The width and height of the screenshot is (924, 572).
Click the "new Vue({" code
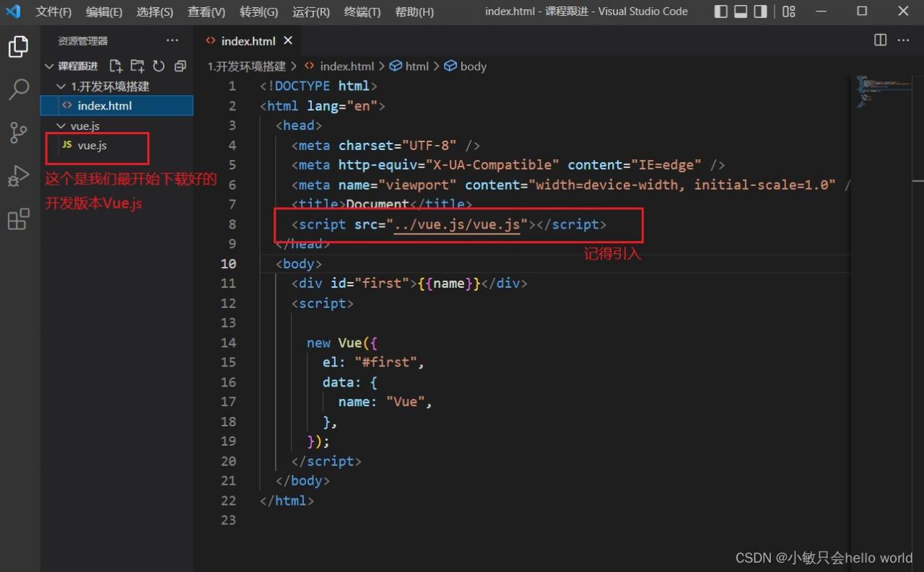[x=342, y=343]
